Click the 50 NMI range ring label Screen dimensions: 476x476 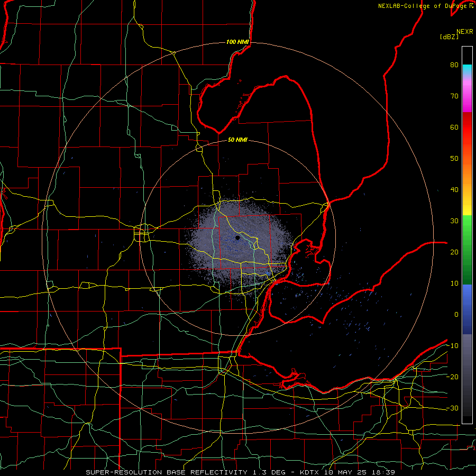pos(237,140)
